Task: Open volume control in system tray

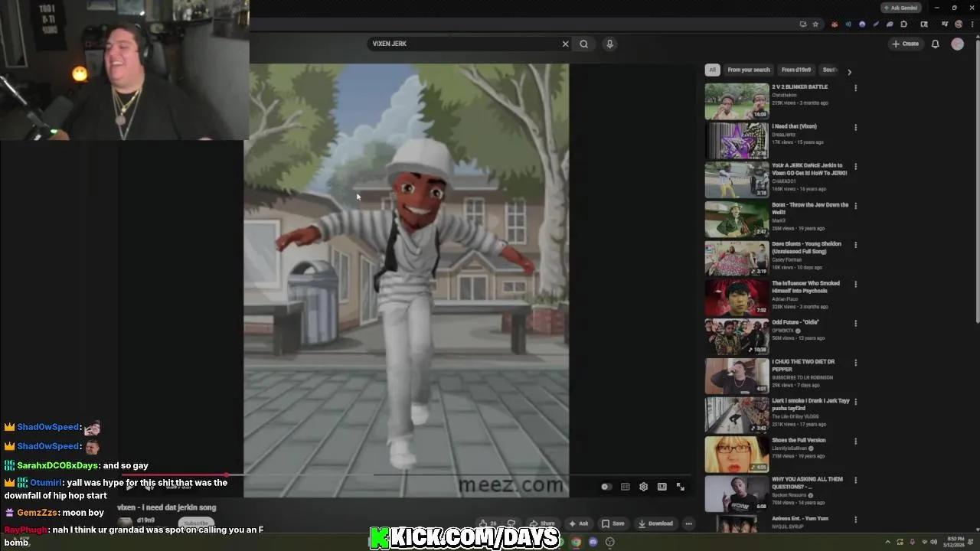Action: (x=933, y=542)
